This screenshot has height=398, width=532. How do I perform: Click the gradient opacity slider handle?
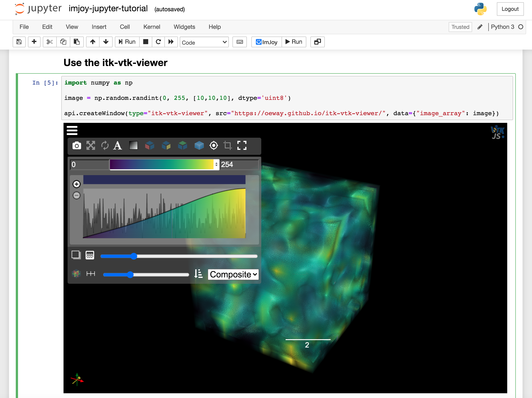tap(134, 256)
